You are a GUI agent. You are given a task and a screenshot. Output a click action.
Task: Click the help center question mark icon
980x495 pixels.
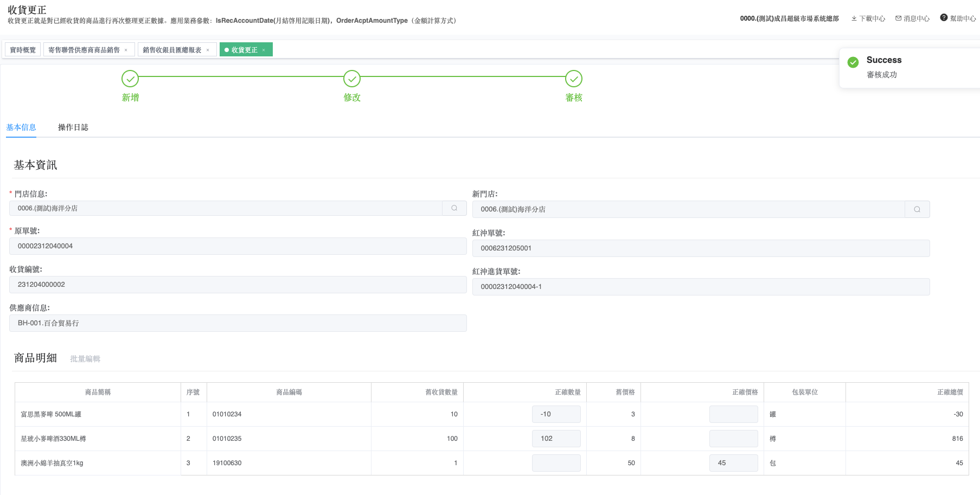click(x=944, y=18)
